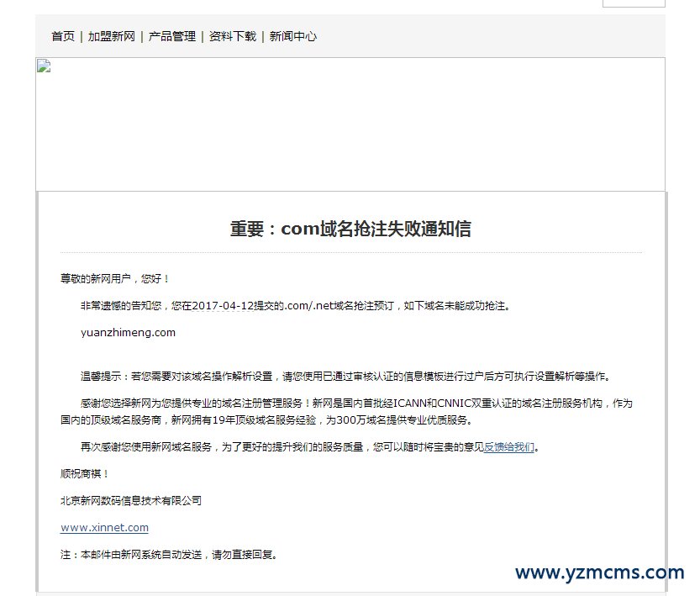This screenshot has height=596, width=700.
Task: Click the yuanzhimeng.com domain text
Action: tap(128, 332)
